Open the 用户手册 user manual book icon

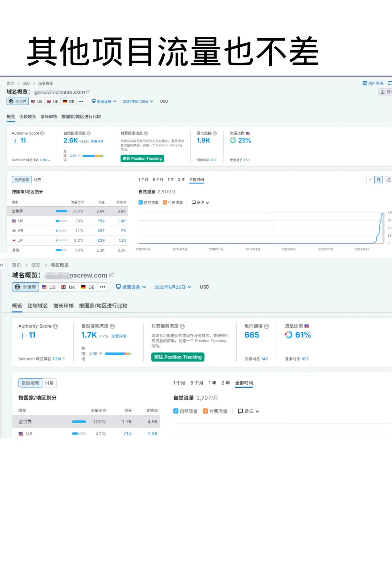pyautogui.click(x=365, y=83)
